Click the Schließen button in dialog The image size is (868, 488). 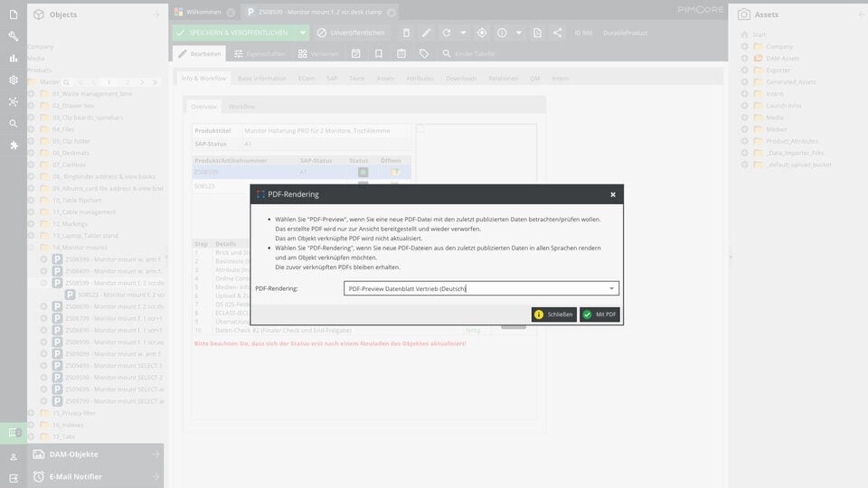pos(554,314)
